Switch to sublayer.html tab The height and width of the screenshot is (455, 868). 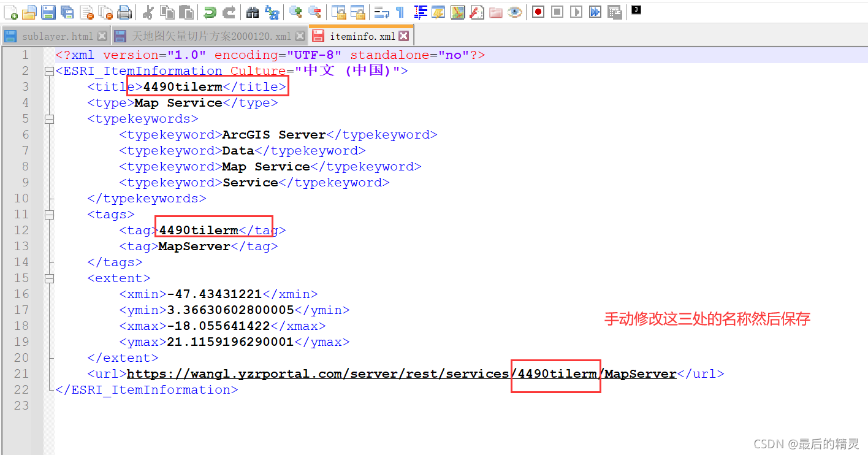57,36
